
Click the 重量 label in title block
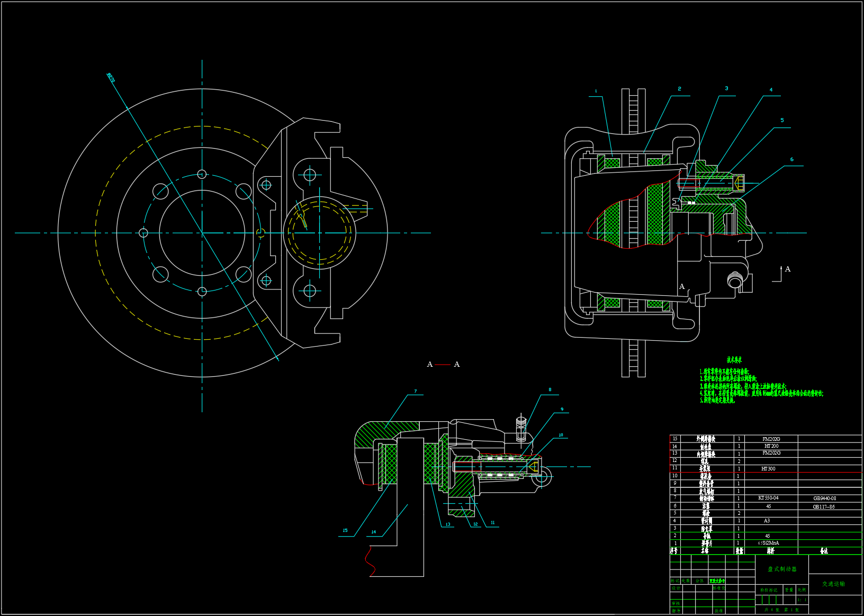pyautogui.click(x=789, y=590)
